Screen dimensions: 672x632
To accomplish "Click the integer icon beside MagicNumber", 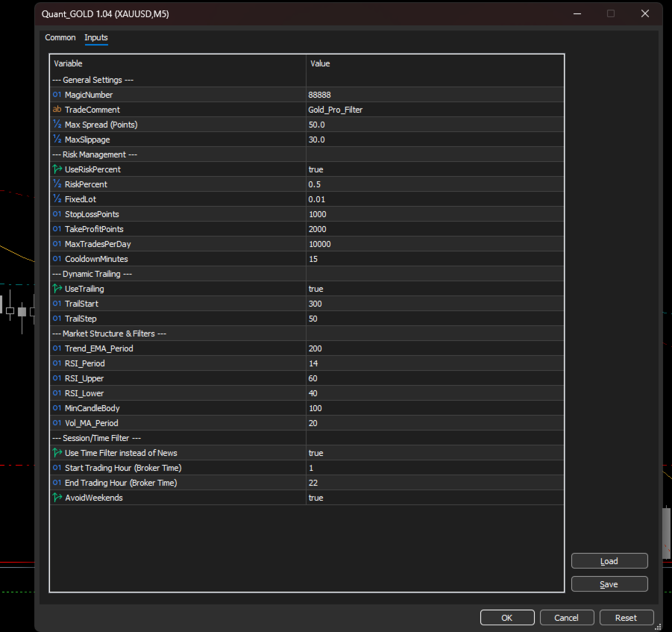I will pyautogui.click(x=57, y=95).
